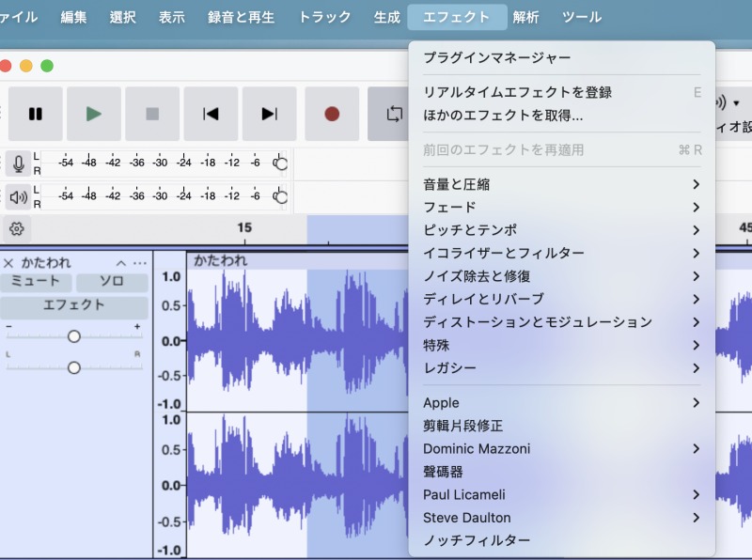Select the ノッチフィルター effect
Screen dimensions: 752x560
(561, 541)
